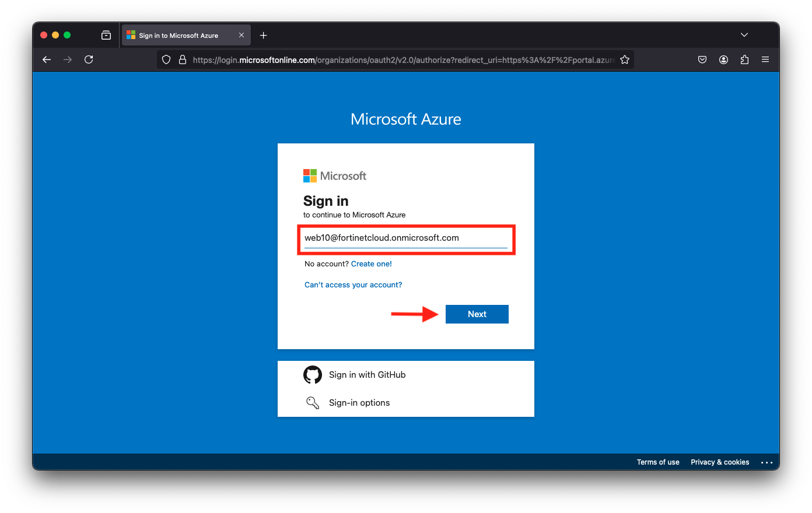812x513 pixels.
Task: Click the key icon for Sign-in options
Action: (313, 403)
